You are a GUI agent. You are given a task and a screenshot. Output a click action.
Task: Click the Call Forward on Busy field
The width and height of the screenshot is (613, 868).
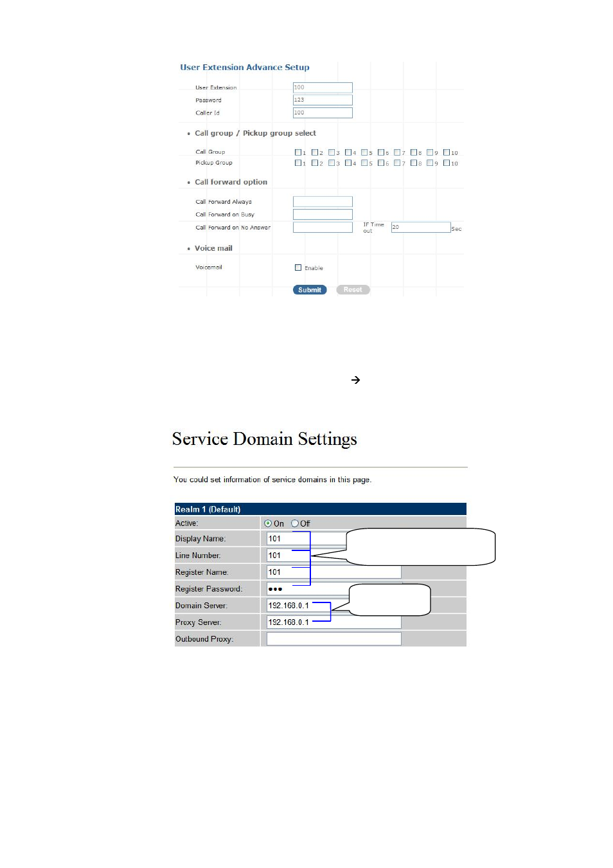(x=322, y=214)
